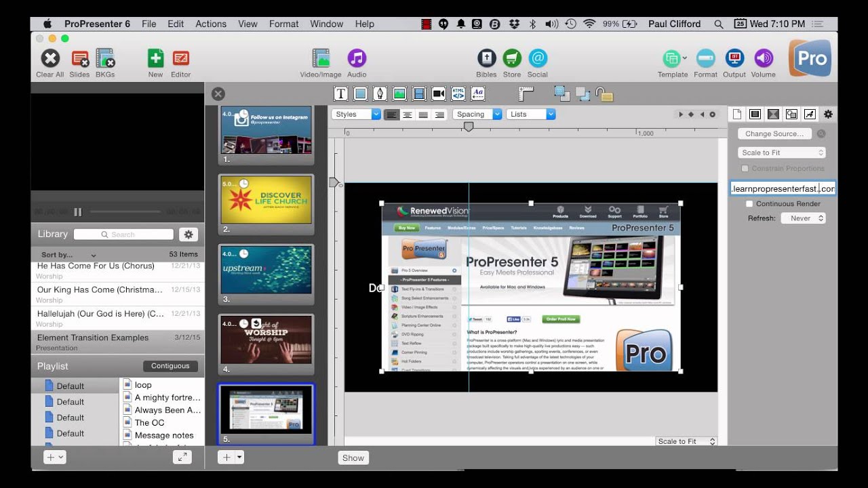868x488 pixels.
Task: Add a live video camera element
Action: click(439, 94)
